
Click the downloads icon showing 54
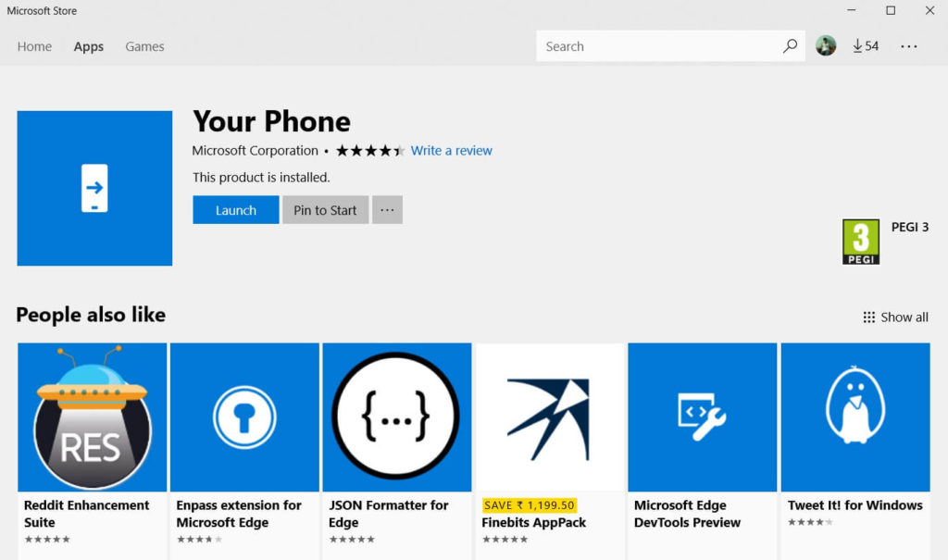coord(865,45)
